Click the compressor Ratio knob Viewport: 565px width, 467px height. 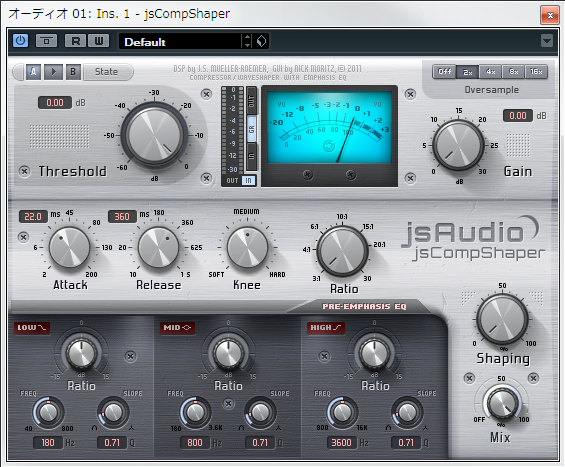click(x=342, y=251)
